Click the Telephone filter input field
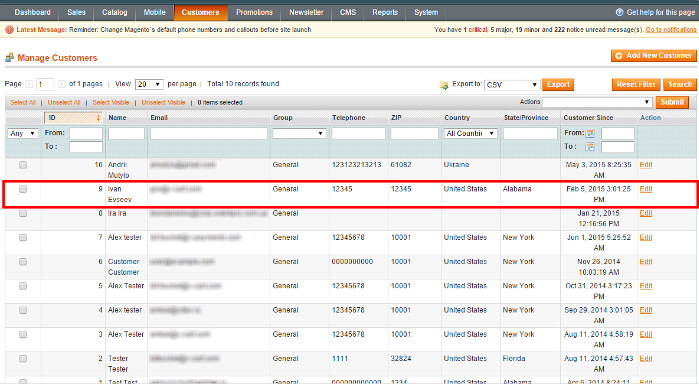 point(358,133)
